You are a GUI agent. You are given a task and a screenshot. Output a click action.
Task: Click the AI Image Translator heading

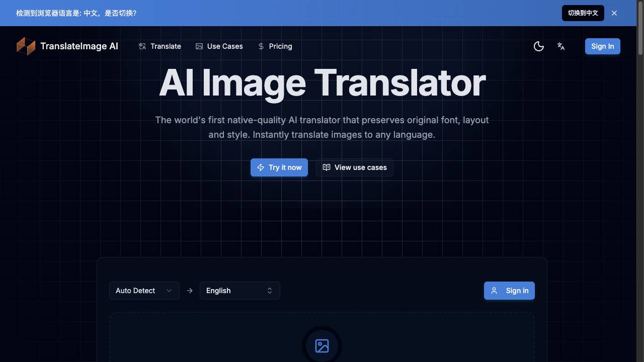pyautogui.click(x=322, y=83)
